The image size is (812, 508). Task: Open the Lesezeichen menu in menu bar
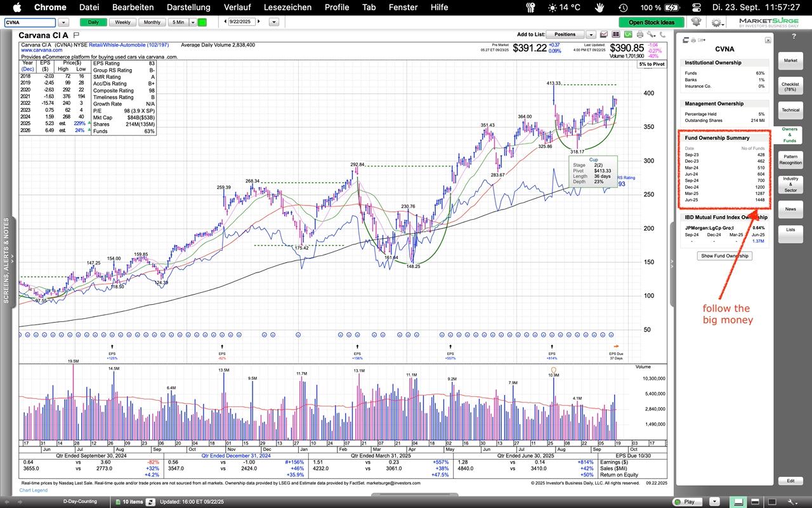[287, 7]
